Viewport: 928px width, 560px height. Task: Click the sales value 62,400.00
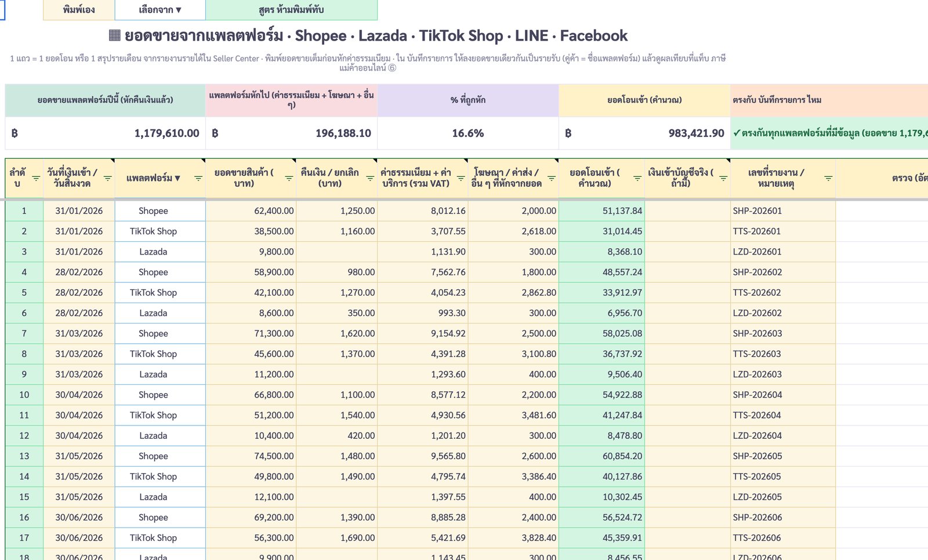[x=251, y=211]
